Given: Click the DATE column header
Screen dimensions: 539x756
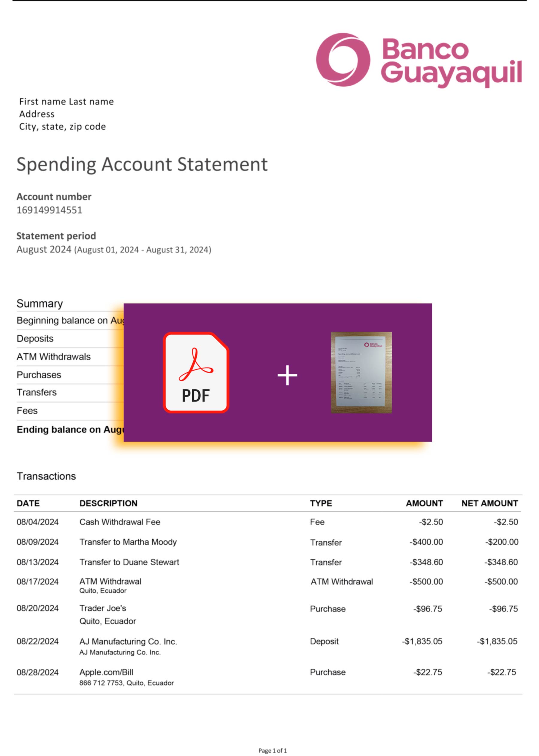Looking at the screenshot, I should (x=28, y=503).
